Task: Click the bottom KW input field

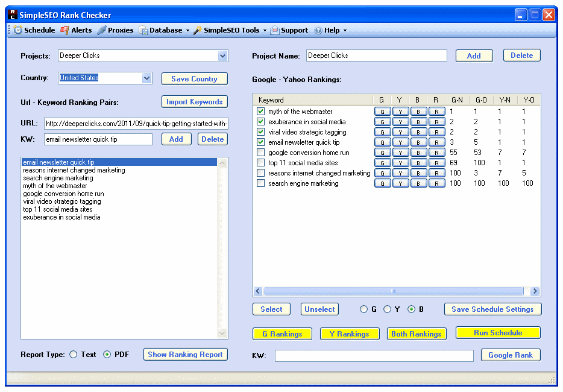Action: 374,356
